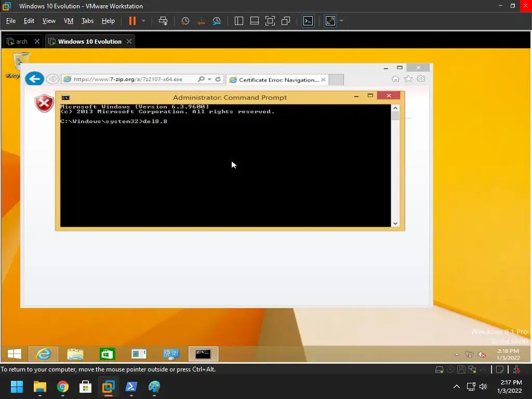Open the Tabs menu
The image size is (532, 399).
pyautogui.click(x=87, y=21)
